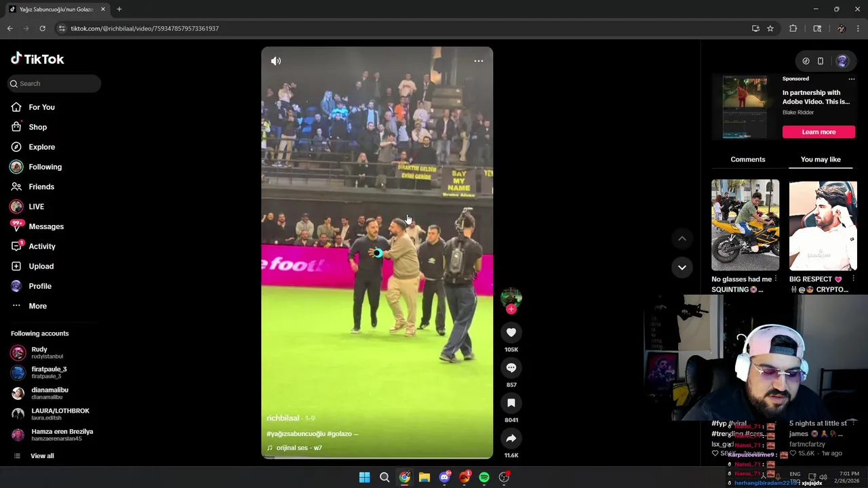Open options of the Sponsored ad
868x488 pixels.
coord(852,79)
